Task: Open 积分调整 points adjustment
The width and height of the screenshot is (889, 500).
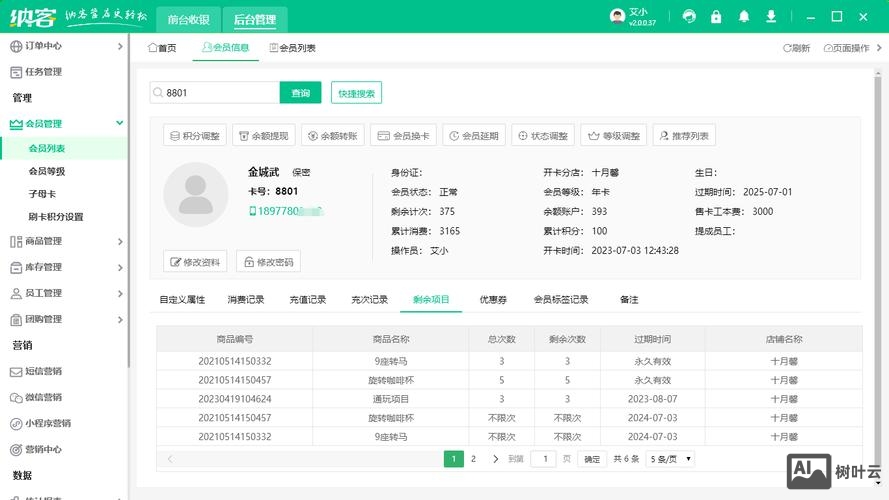Action: pyautogui.click(x=195, y=135)
